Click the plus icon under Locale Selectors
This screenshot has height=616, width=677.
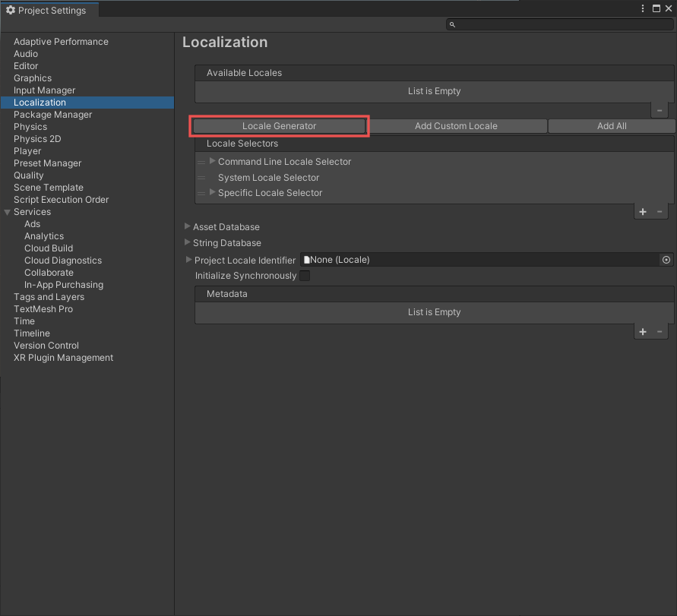tap(642, 212)
